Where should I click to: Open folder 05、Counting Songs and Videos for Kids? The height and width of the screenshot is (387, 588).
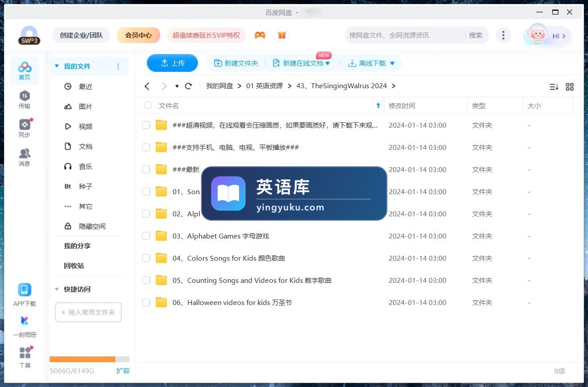pos(252,280)
